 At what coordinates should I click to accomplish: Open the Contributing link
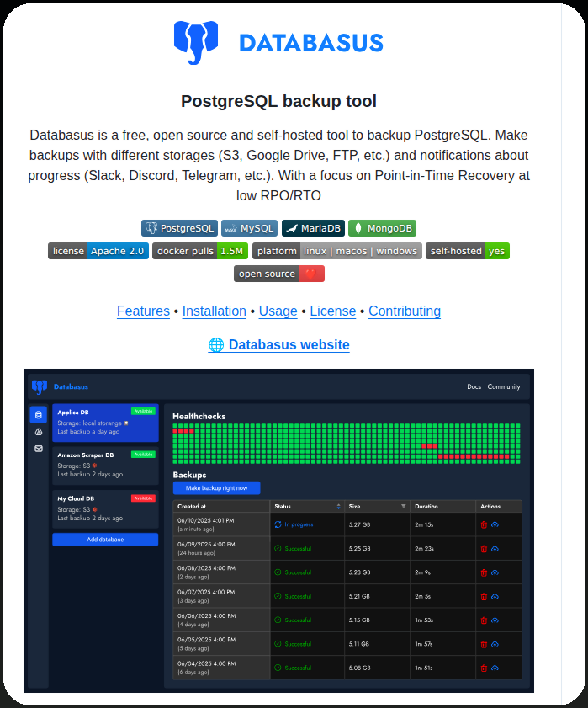point(405,311)
